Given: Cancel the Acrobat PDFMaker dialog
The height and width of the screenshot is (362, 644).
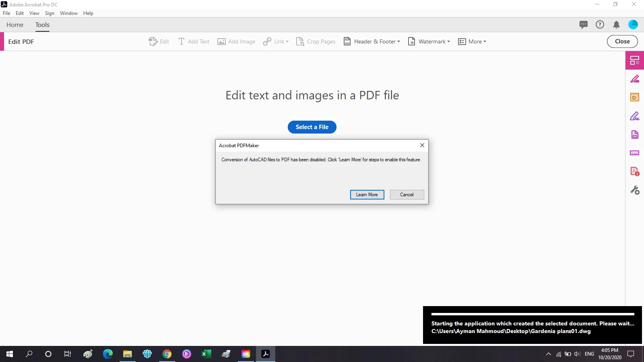Looking at the screenshot, I should (407, 195).
